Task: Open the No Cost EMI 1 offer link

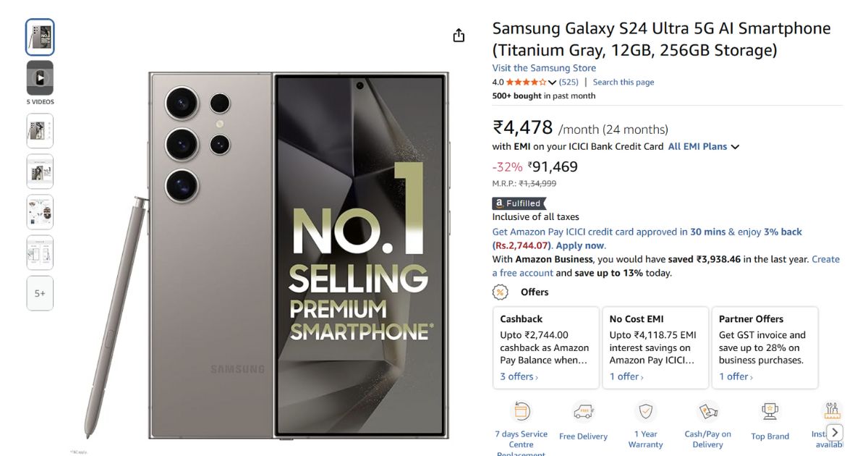Action: pyautogui.click(x=626, y=376)
